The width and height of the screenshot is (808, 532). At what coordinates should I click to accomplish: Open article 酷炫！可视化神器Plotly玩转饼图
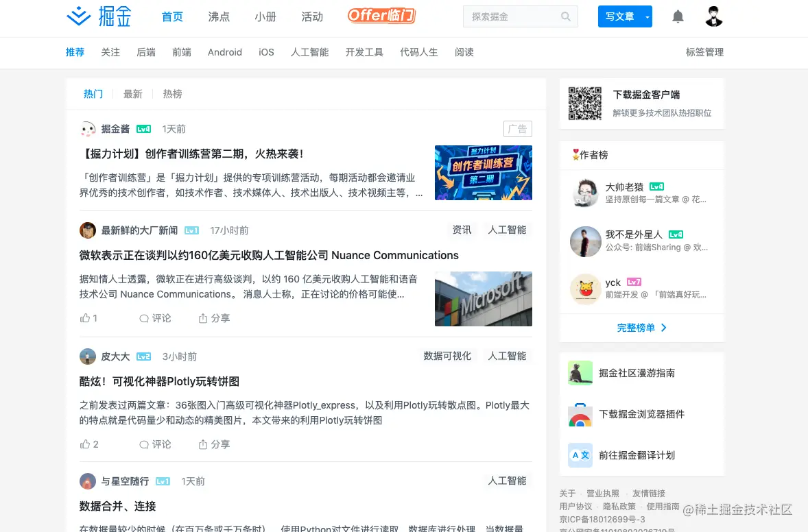[159, 382]
